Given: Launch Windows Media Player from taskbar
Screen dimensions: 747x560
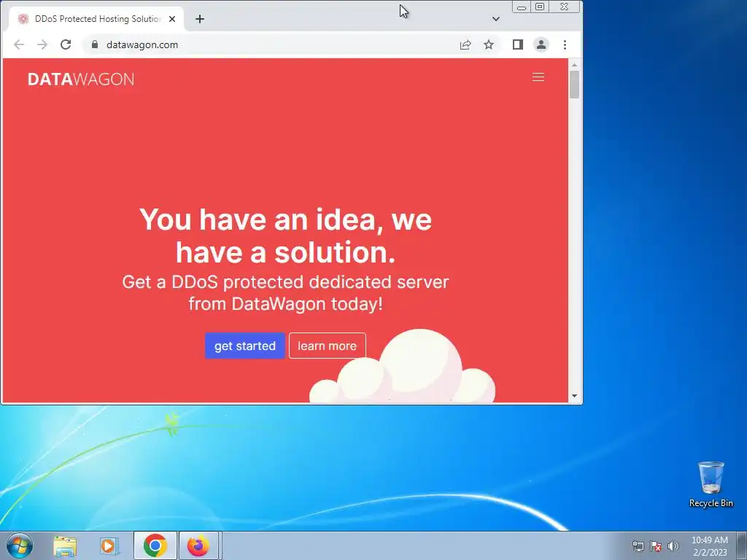Looking at the screenshot, I should tap(109, 545).
